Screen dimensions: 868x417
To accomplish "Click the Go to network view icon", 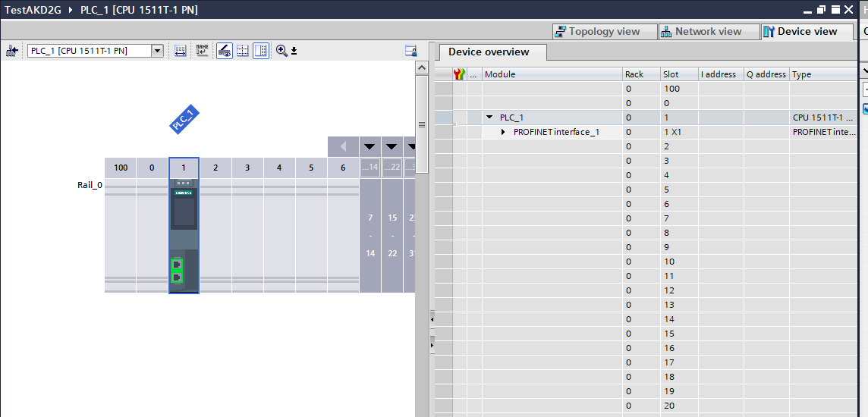I will (11, 52).
